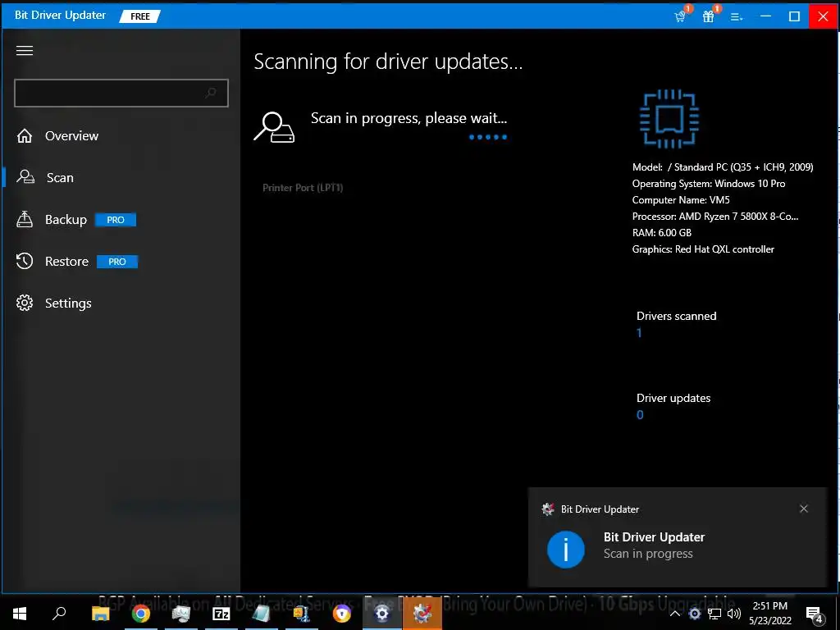The image size is (840, 630).
Task: Click the FREE badge in title bar
Action: click(139, 16)
